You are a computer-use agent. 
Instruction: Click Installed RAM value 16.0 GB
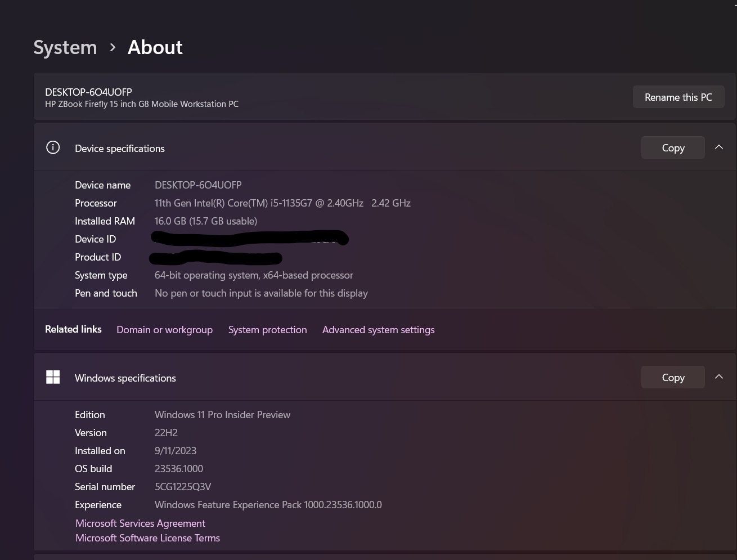(x=206, y=221)
